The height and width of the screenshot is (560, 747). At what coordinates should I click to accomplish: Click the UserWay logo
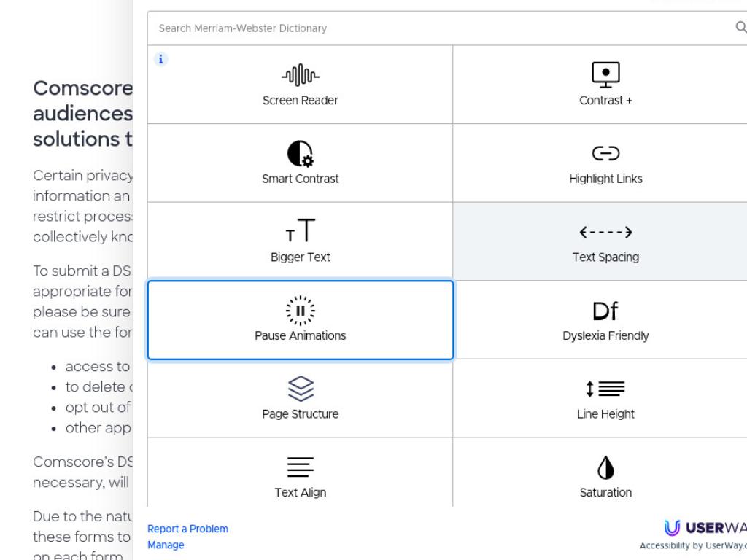705,528
